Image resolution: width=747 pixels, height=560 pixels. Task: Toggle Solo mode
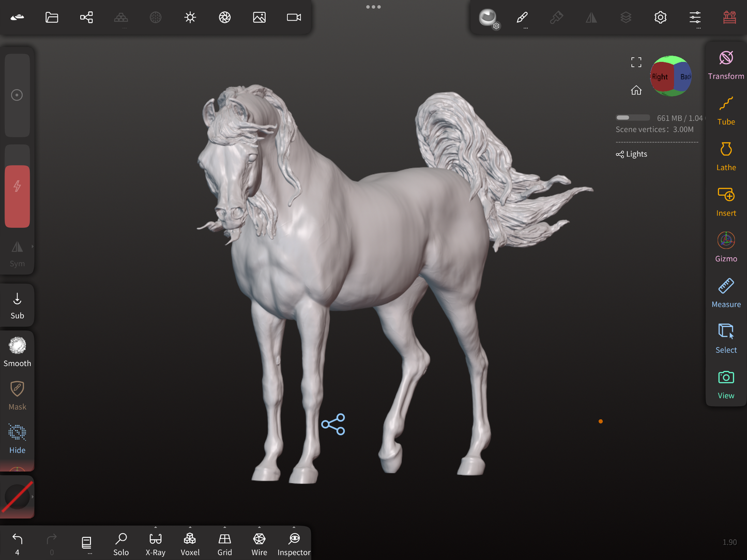click(x=121, y=544)
